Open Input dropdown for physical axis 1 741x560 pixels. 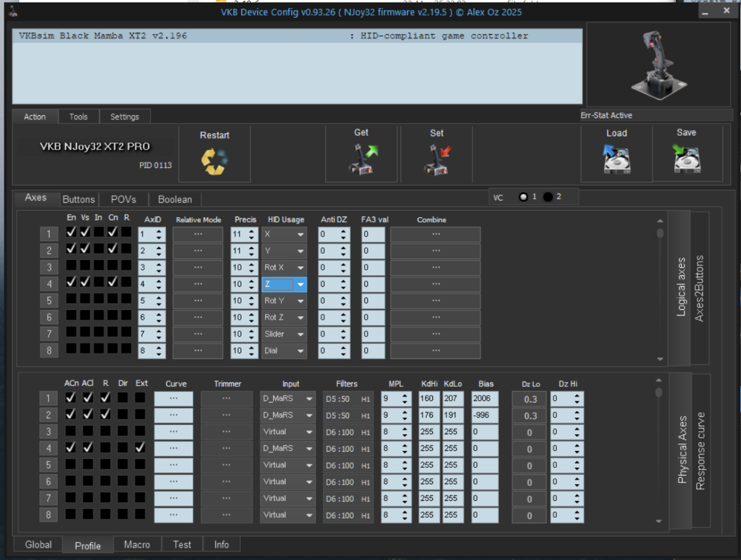point(287,398)
